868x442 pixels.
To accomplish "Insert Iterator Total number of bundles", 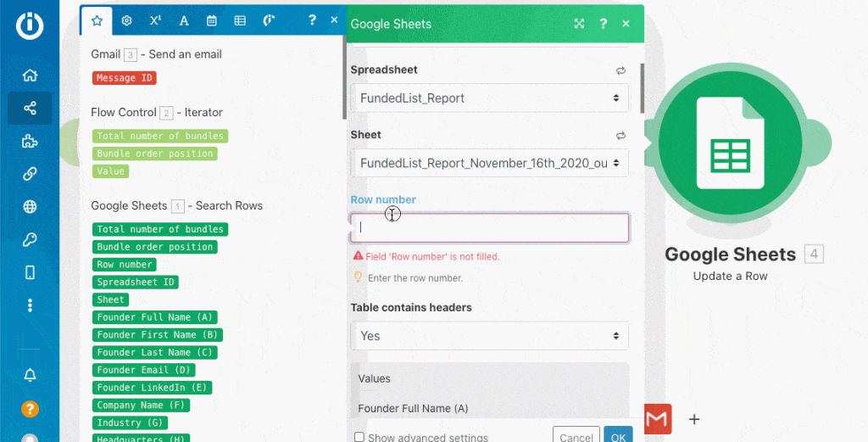I will coord(160,136).
